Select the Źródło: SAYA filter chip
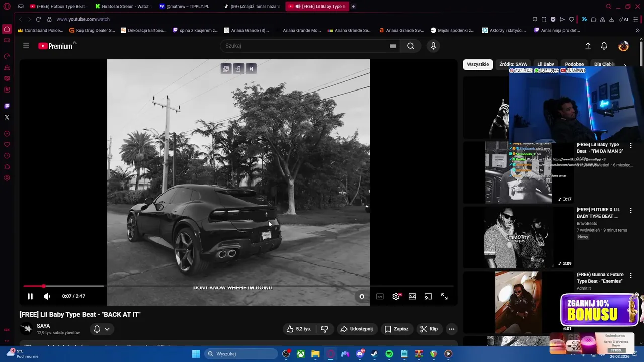The height and width of the screenshot is (362, 644). pos(513,64)
